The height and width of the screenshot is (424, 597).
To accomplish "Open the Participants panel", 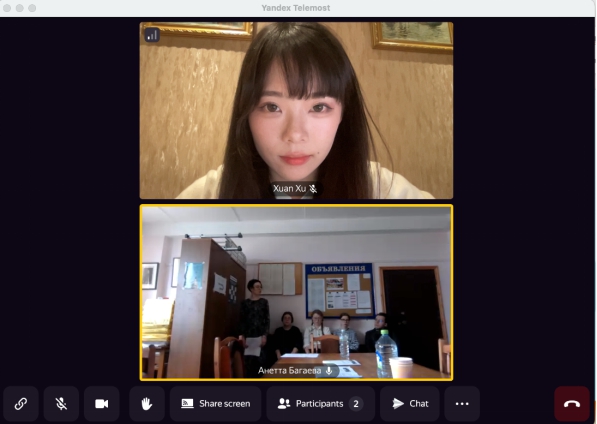I will point(321,403).
